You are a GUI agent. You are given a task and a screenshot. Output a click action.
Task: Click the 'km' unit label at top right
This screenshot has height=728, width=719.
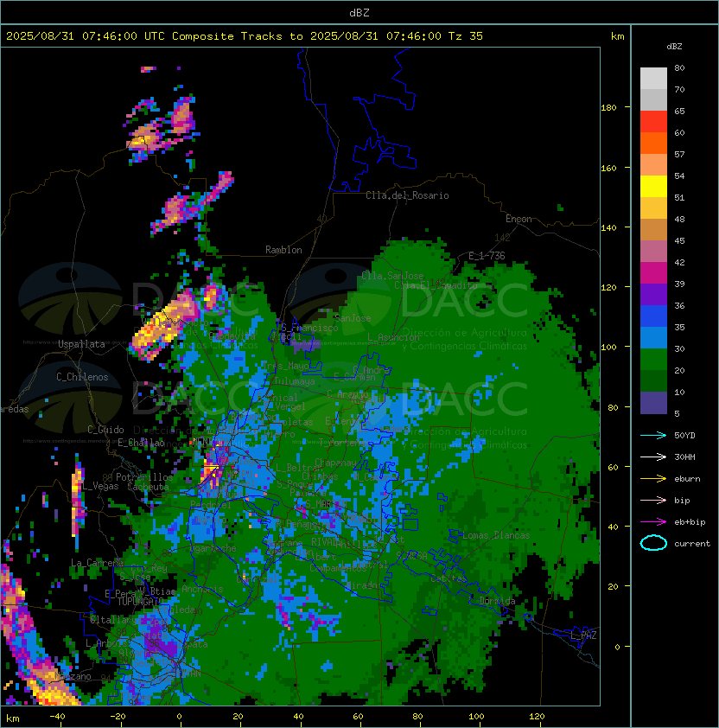617,36
